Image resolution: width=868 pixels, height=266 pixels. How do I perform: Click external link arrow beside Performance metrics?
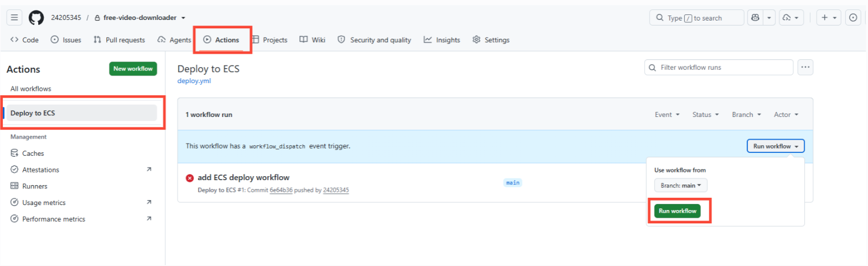(149, 219)
